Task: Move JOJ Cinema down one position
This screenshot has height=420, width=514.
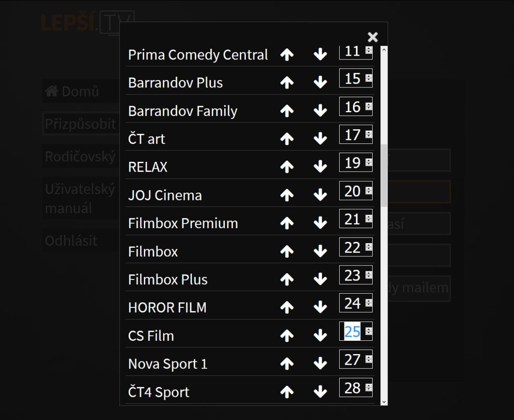Action: point(320,195)
